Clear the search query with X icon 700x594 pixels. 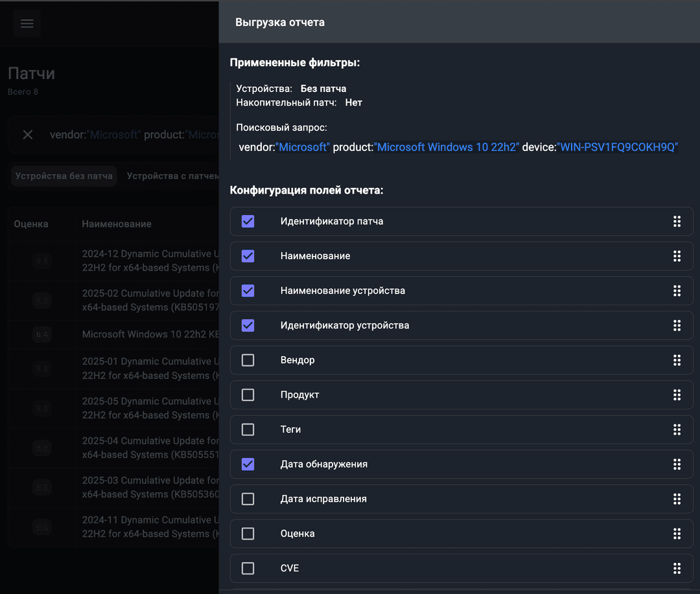(x=28, y=135)
